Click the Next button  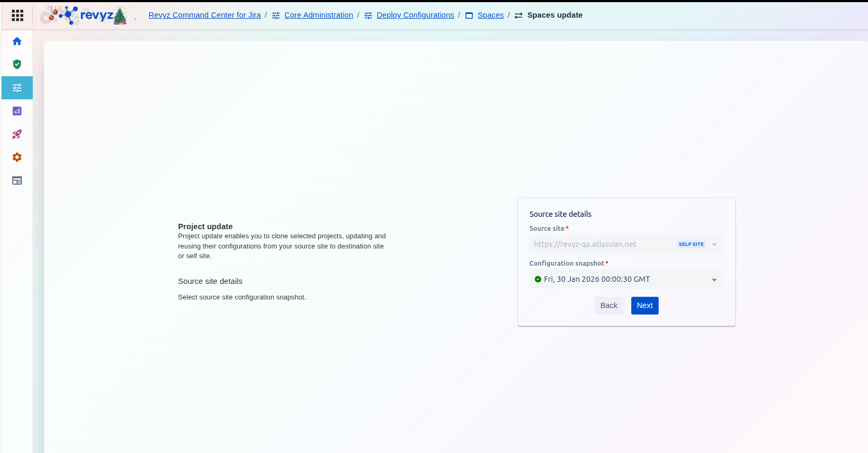tap(644, 305)
